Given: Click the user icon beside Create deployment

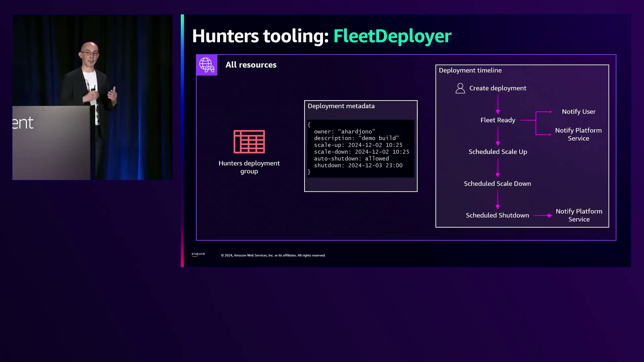Looking at the screenshot, I should click(x=460, y=88).
